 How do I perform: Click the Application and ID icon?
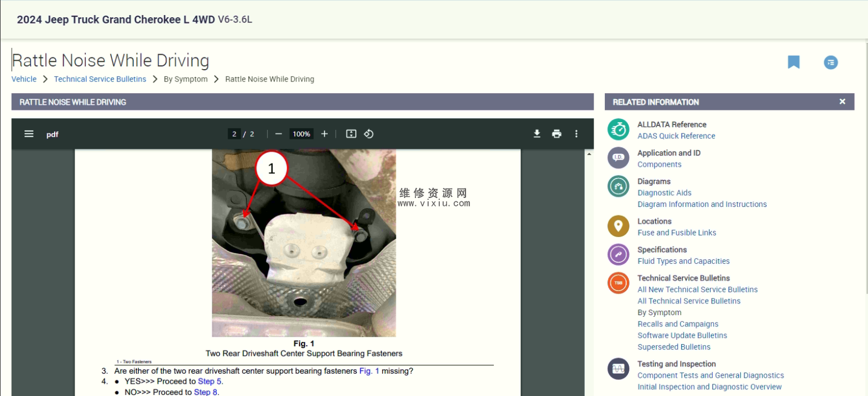618,158
